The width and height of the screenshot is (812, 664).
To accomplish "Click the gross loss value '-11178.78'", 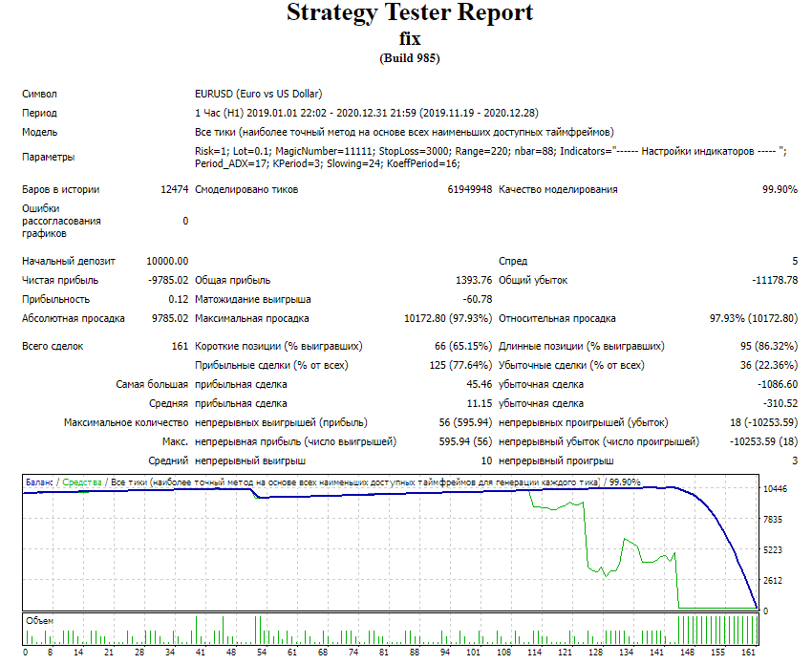I will point(775,280).
